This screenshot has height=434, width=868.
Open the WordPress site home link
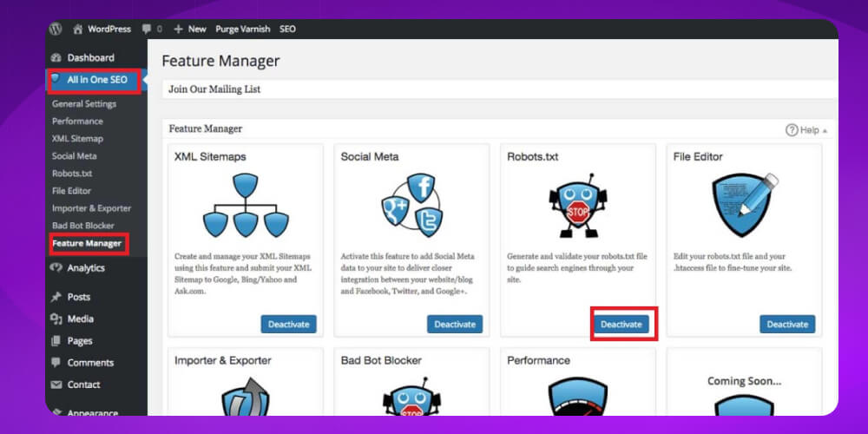102,30
